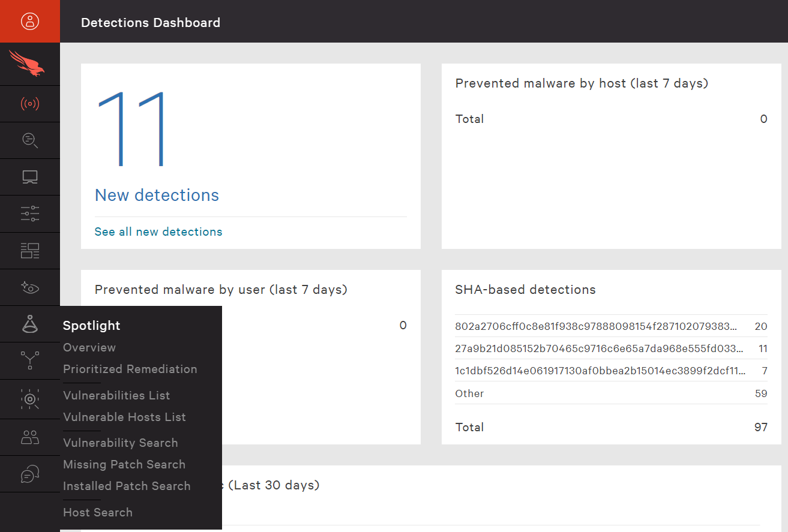Click the Other row count 59
Viewport: 788px width, 532px height.
click(761, 393)
